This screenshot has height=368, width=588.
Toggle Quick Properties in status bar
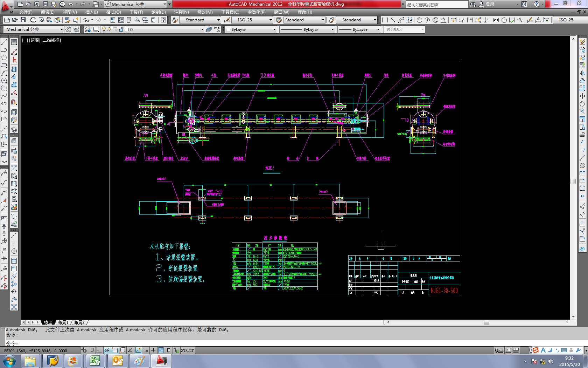pyautogui.click(x=168, y=350)
